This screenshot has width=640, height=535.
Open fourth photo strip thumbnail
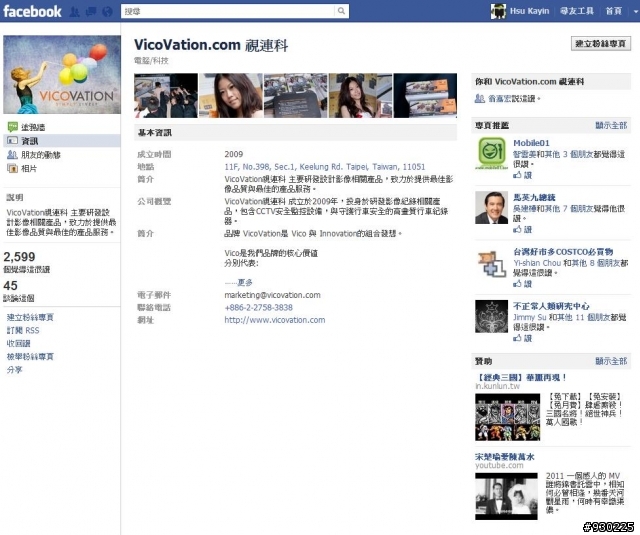360,95
